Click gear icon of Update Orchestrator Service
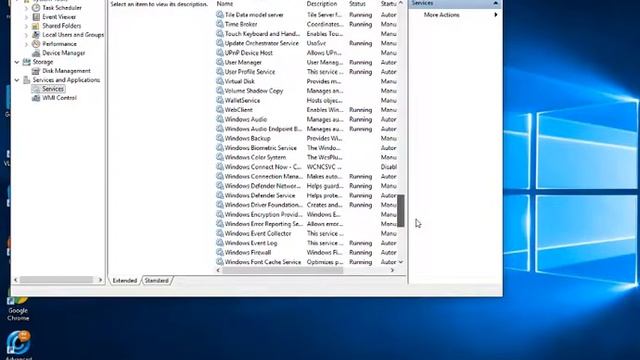The width and height of the screenshot is (640, 360). tap(220, 43)
